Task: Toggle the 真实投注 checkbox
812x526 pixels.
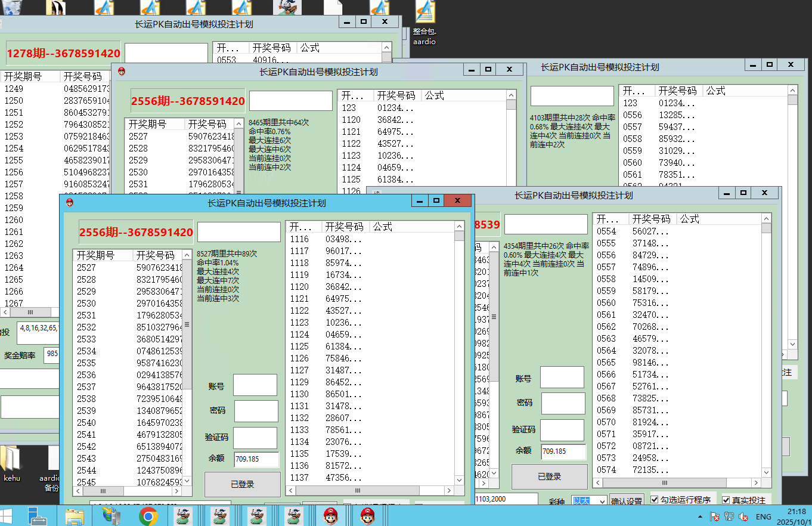Action: (x=726, y=500)
